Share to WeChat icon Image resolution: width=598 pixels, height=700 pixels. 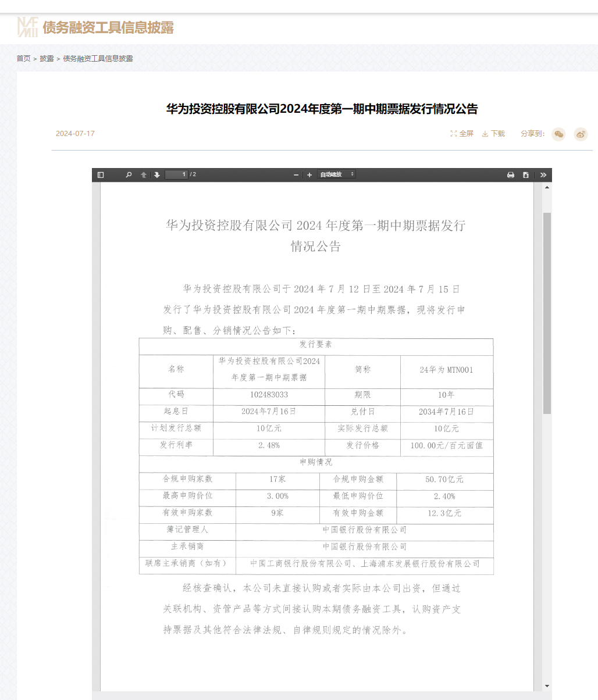(x=558, y=134)
